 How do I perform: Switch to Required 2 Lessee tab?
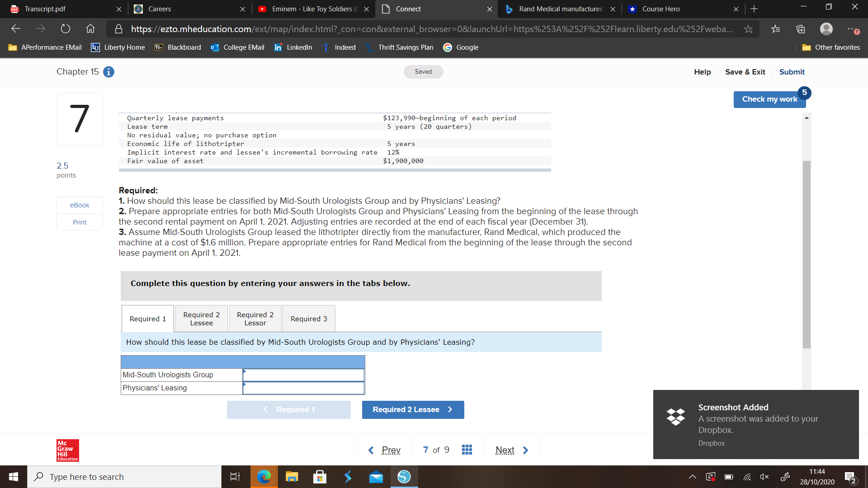click(x=201, y=319)
